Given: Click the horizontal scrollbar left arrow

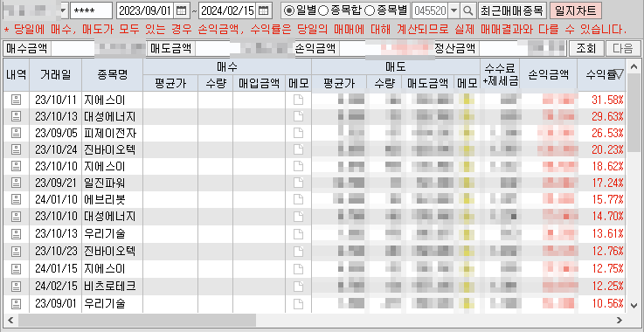Looking at the screenshot, I should (10, 320).
